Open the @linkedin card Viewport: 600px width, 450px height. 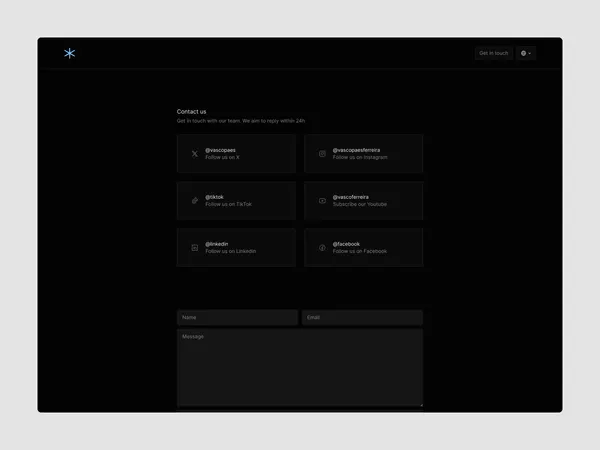tap(236, 248)
